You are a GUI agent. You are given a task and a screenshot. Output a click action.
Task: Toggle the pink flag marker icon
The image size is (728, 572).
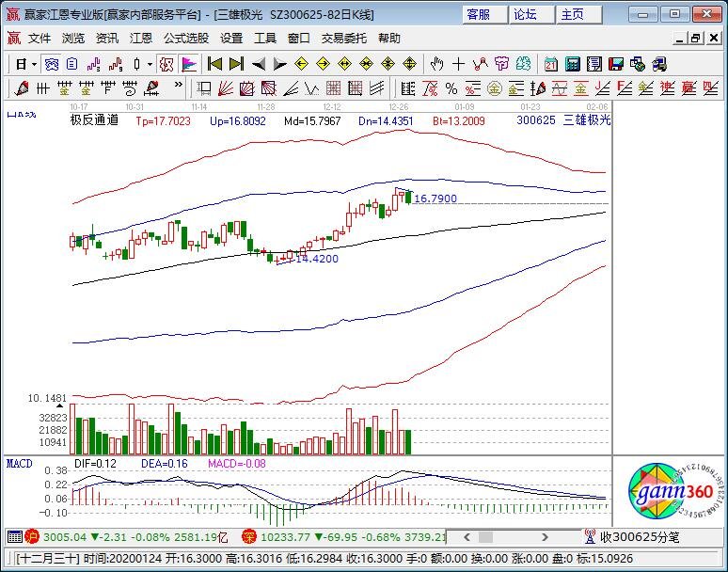click(188, 64)
